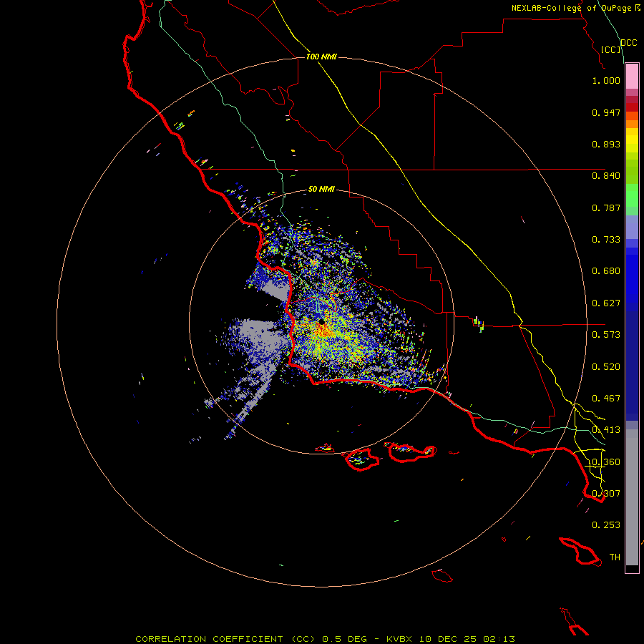Screen dimensions: 644x644
Task: Pick the red band on the color scale
Action: (632, 107)
